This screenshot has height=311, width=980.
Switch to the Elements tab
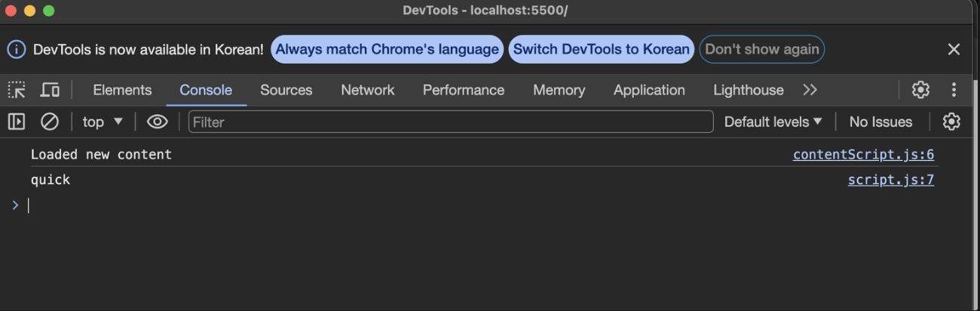click(x=122, y=90)
